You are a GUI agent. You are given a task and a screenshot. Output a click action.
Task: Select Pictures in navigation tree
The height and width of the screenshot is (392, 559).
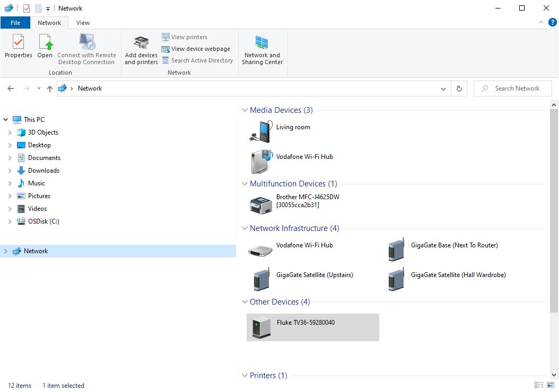(x=39, y=196)
